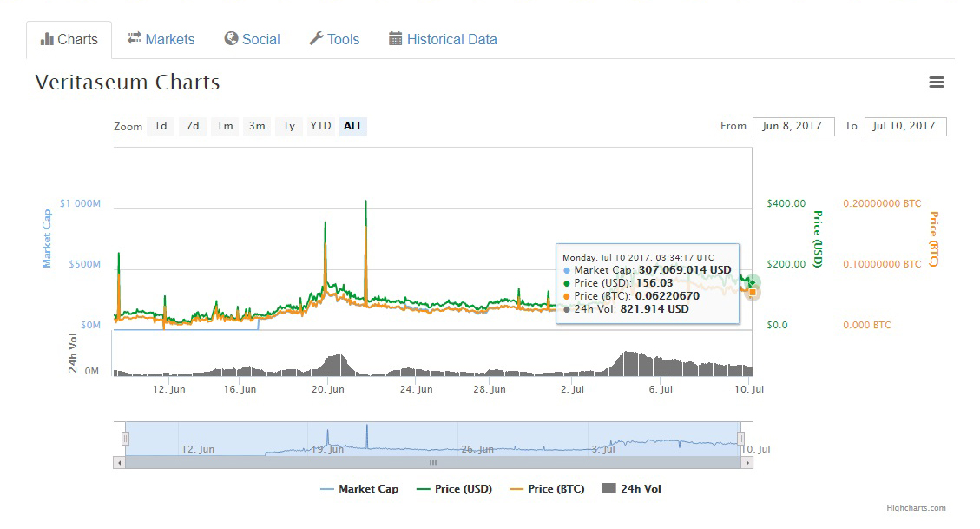Screen dimensions: 980x529
Task: Click the right navigator range handle
Action: 740,439
